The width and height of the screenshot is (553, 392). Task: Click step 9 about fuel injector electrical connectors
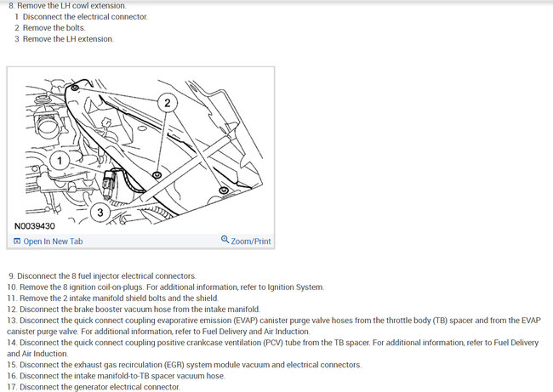pos(102,276)
